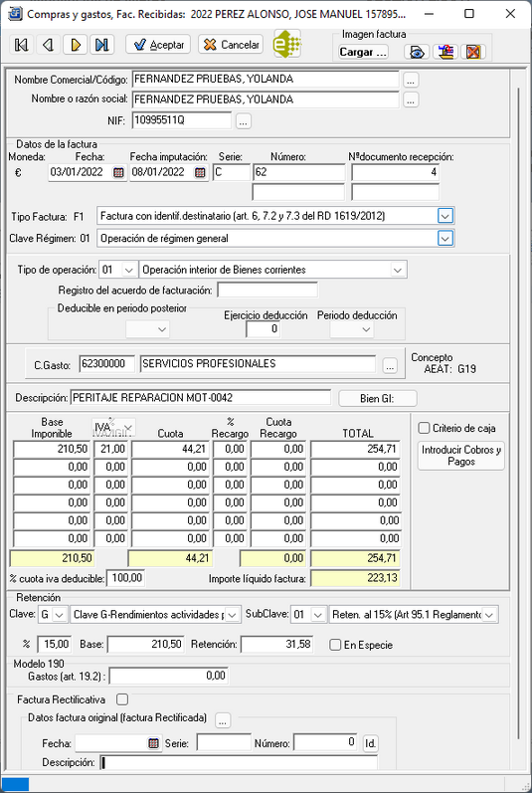
Task: Click the Nombre o razón social field
Action: coord(266,99)
